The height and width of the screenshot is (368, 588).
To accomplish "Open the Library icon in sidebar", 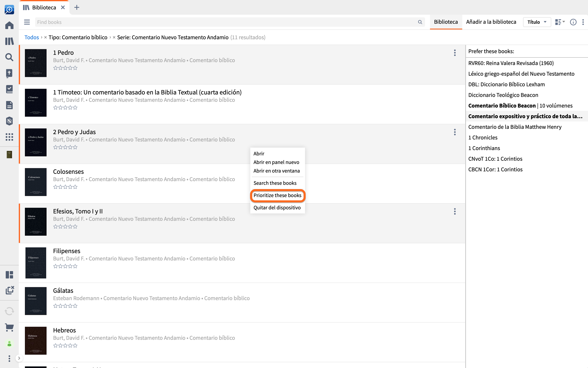I will 9,41.
